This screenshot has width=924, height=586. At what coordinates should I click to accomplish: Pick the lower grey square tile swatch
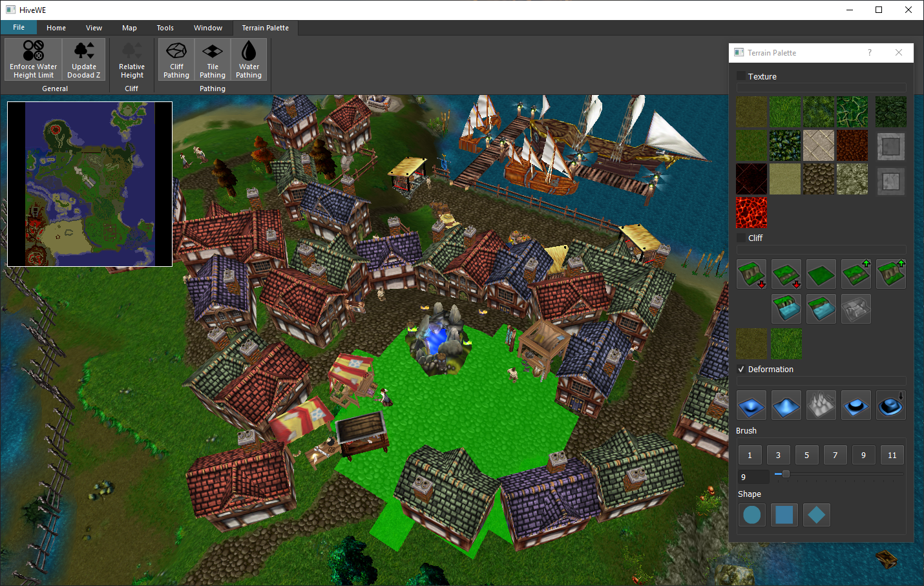(x=891, y=182)
